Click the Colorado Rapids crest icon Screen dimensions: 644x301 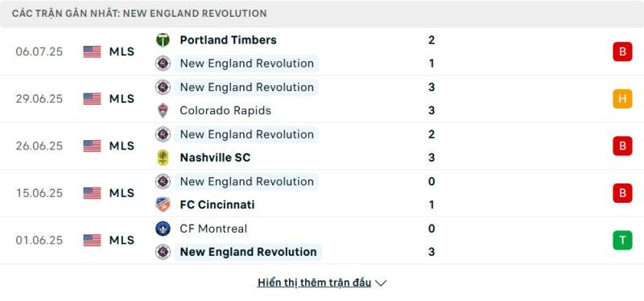click(163, 110)
